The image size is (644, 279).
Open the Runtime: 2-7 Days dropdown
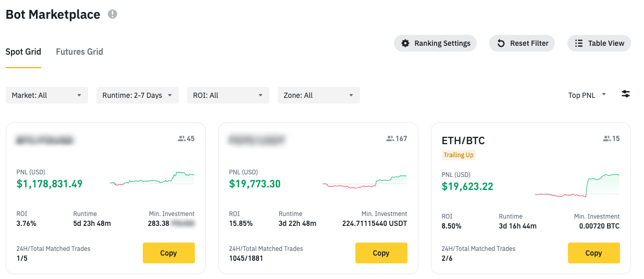[x=138, y=95]
